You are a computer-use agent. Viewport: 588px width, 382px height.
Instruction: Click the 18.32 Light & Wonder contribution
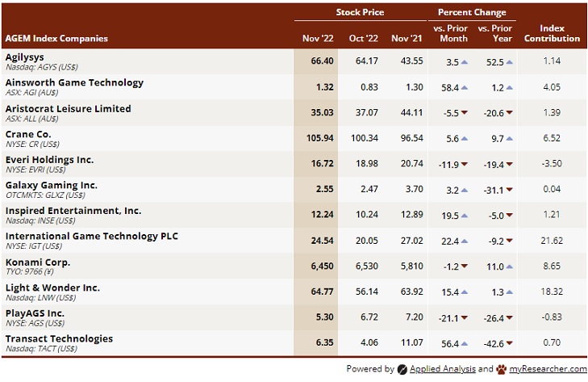pos(552,292)
